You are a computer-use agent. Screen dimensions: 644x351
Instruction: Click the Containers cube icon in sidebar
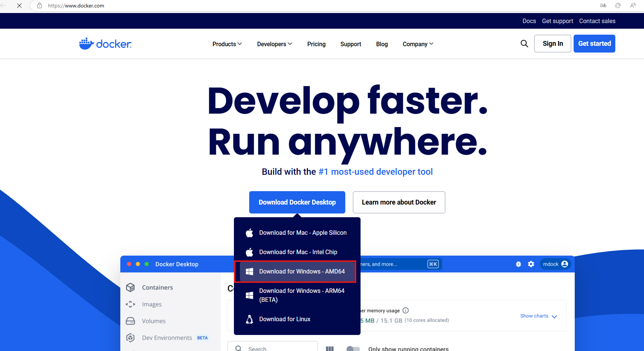pos(130,287)
